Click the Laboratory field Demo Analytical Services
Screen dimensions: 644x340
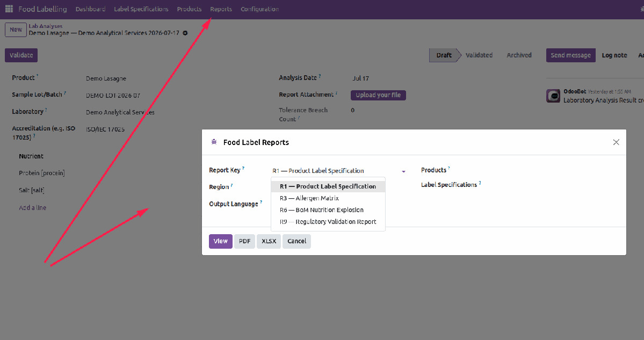[120, 112]
